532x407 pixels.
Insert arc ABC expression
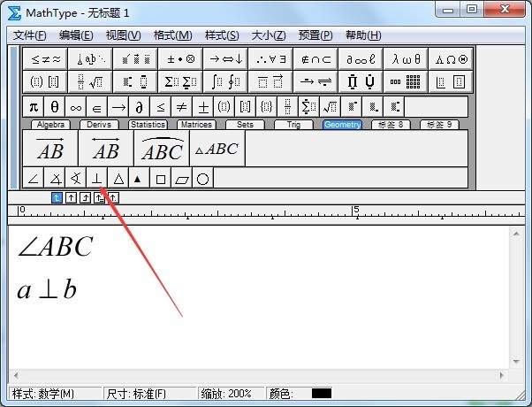click(162, 150)
